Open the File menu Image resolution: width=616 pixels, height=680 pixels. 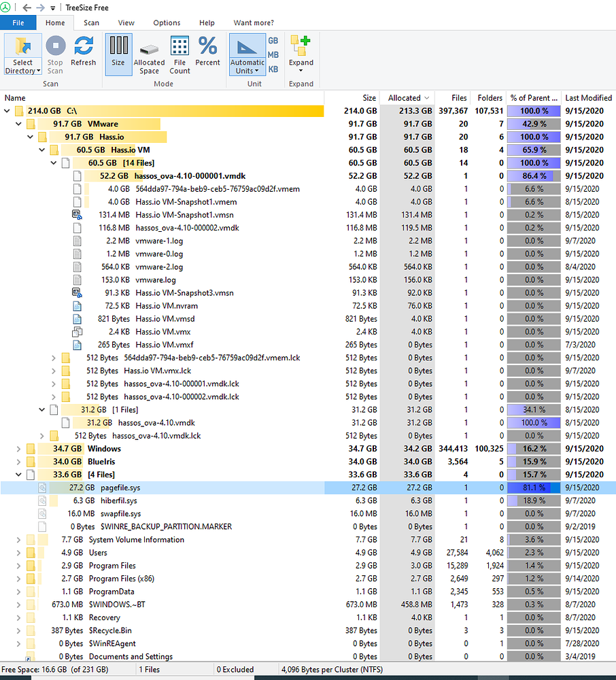pyautogui.click(x=18, y=22)
